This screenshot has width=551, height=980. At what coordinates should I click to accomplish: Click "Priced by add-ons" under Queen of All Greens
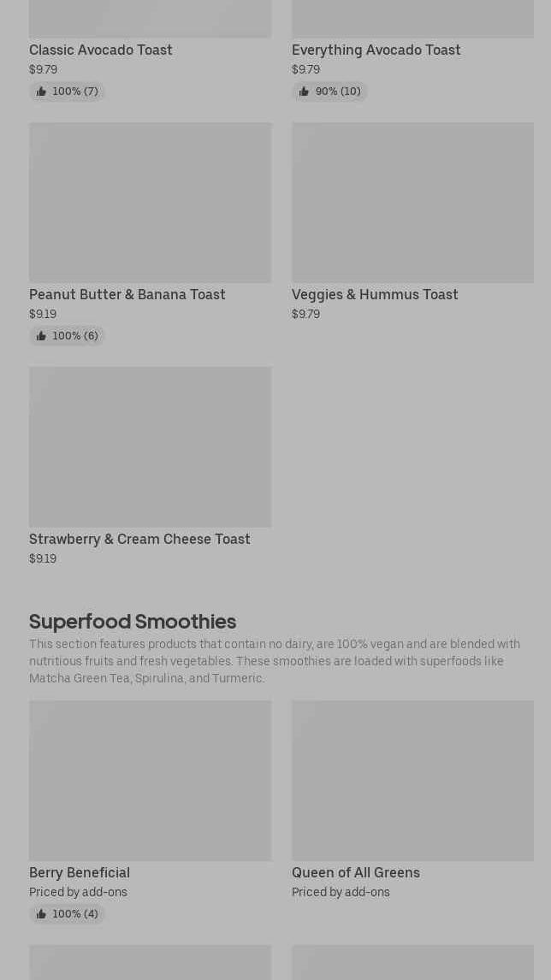point(341,892)
